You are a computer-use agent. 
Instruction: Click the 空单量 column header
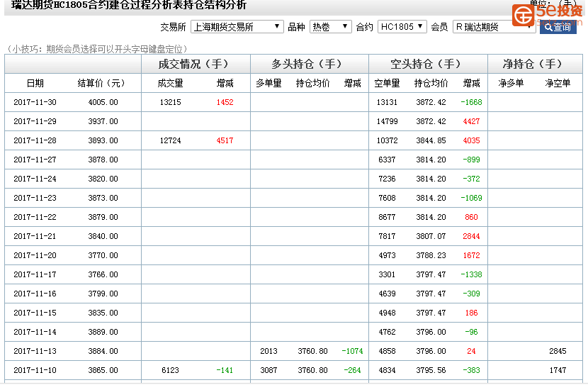point(387,83)
